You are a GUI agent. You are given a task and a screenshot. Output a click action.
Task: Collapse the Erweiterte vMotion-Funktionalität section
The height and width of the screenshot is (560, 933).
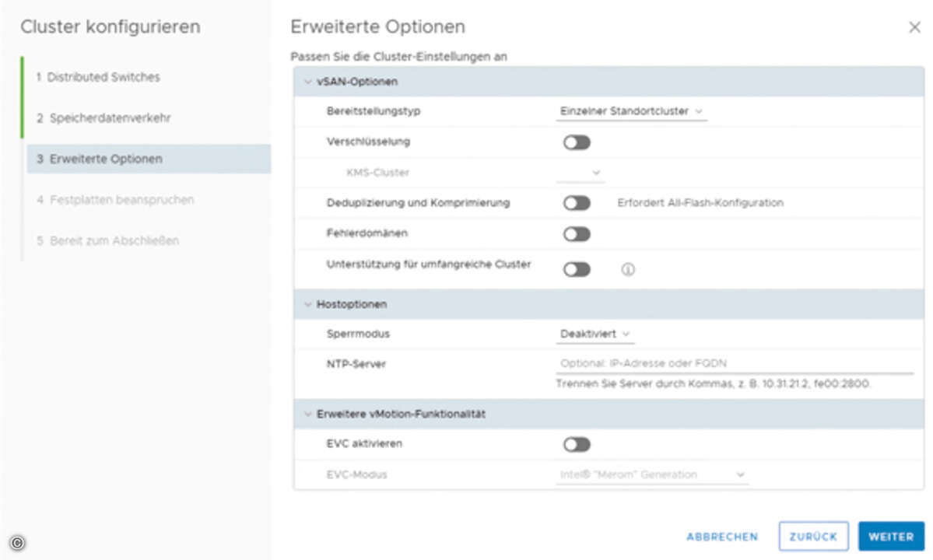(x=307, y=414)
